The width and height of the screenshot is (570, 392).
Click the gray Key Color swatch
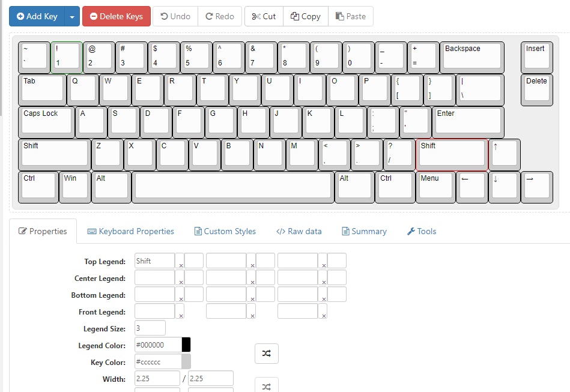click(186, 361)
